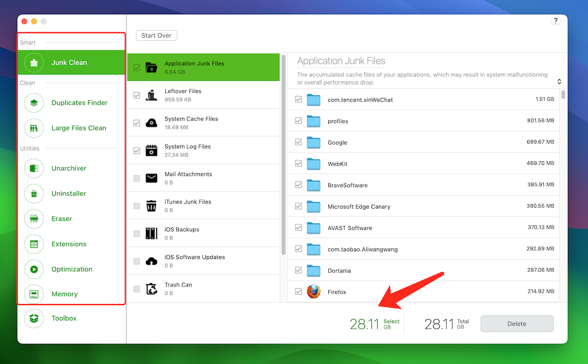
Task: Click the iOS Software Updates cloud icon
Action: pyautogui.click(x=151, y=261)
